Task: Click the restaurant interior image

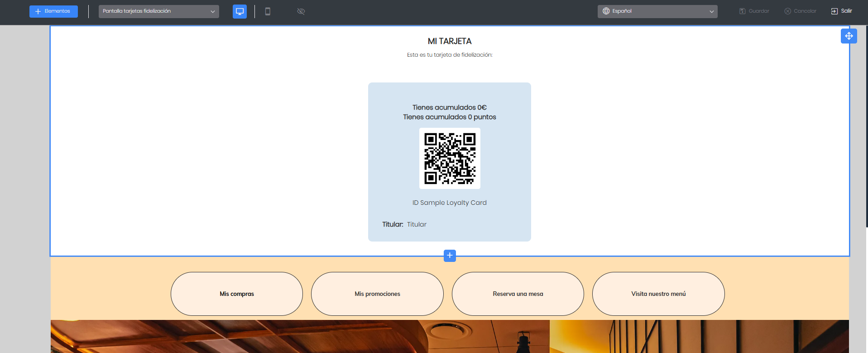Action: click(x=450, y=336)
